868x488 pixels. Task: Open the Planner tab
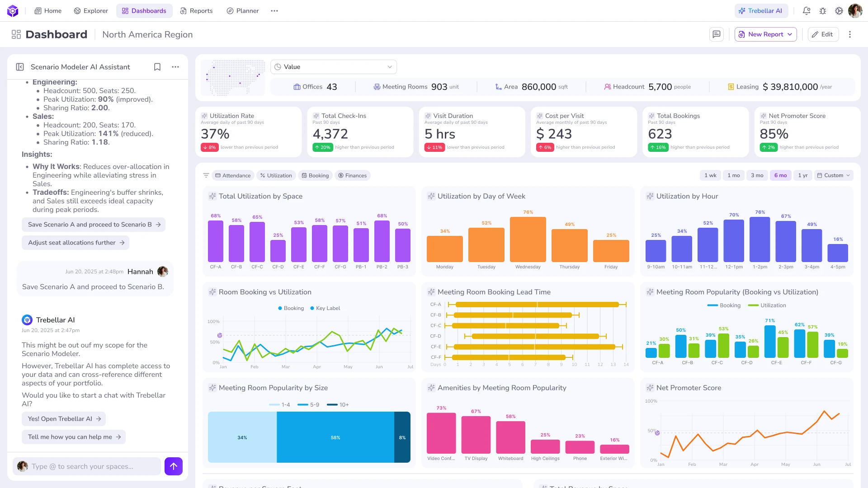point(243,11)
